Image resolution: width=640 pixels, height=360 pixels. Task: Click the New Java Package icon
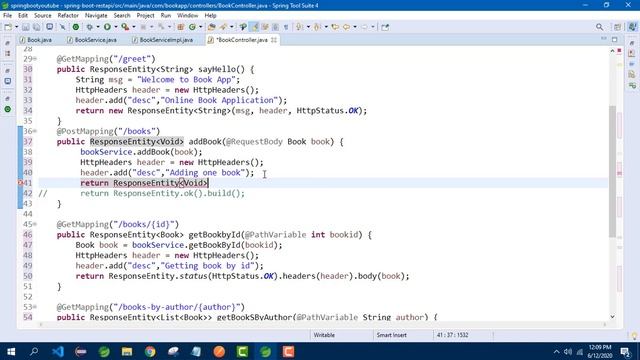coord(180,27)
